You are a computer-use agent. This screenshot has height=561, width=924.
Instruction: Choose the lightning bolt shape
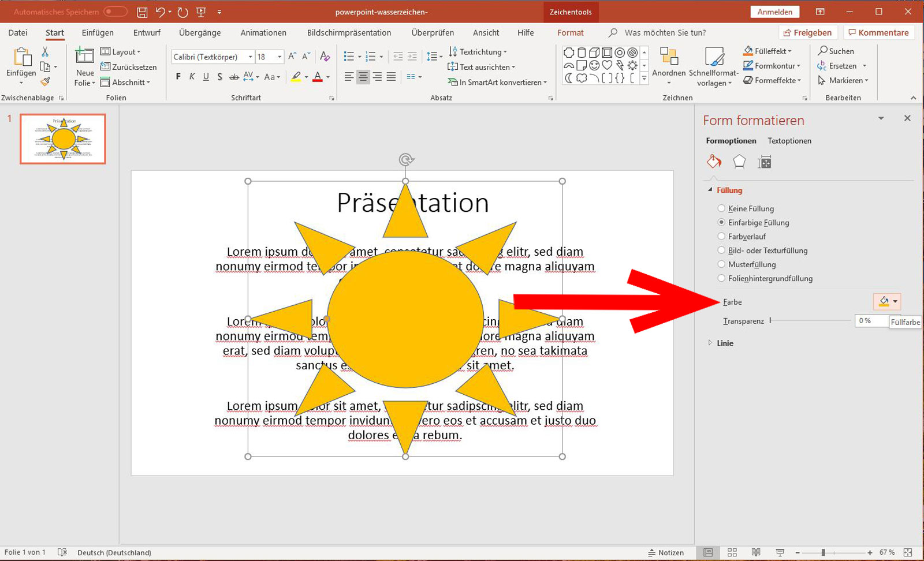click(620, 65)
